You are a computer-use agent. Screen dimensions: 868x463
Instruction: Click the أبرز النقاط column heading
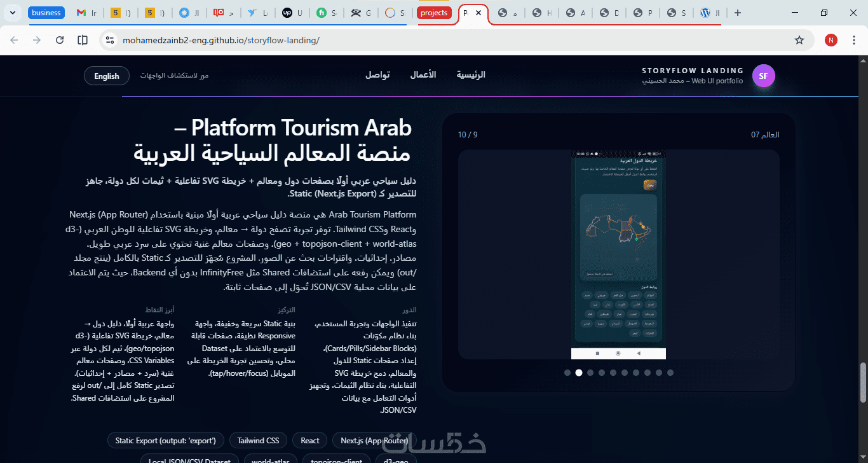(x=159, y=310)
